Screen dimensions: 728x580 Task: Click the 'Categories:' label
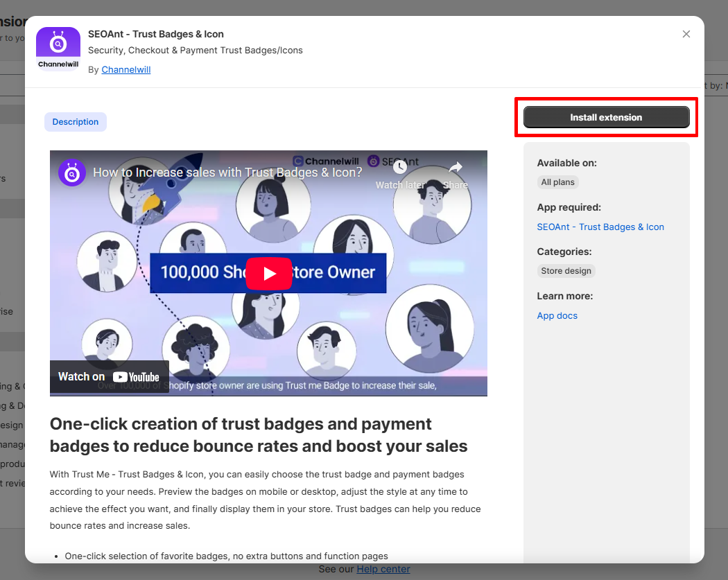[x=564, y=252]
